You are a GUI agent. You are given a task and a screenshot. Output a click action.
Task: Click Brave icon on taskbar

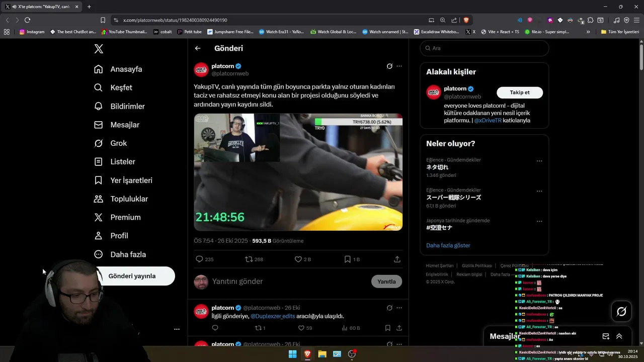[x=307, y=354]
